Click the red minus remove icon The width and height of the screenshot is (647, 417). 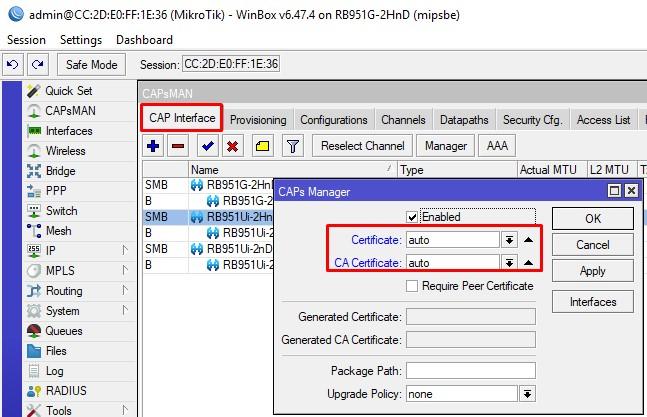pyautogui.click(x=178, y=146)
